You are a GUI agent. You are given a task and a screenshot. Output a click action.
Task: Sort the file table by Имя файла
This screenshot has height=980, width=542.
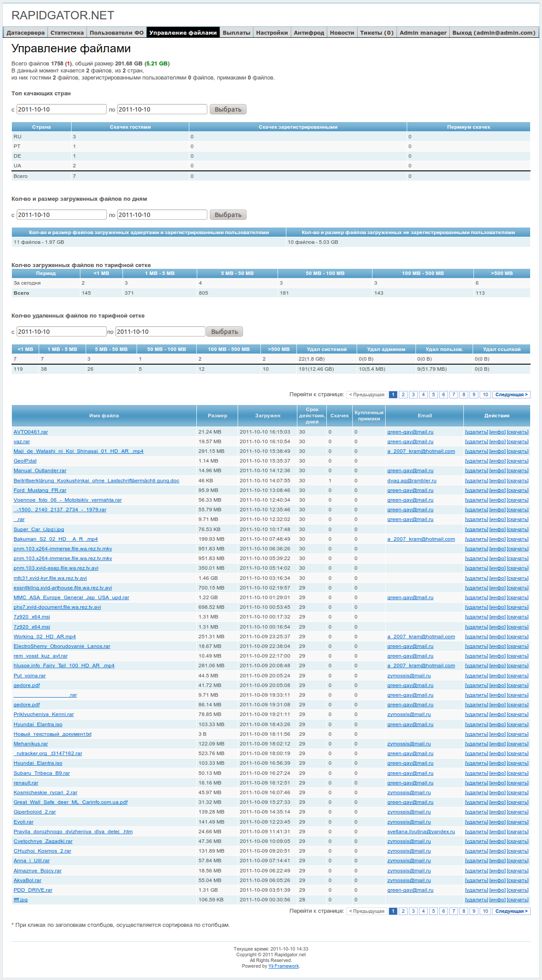click(x=104, y=416)
